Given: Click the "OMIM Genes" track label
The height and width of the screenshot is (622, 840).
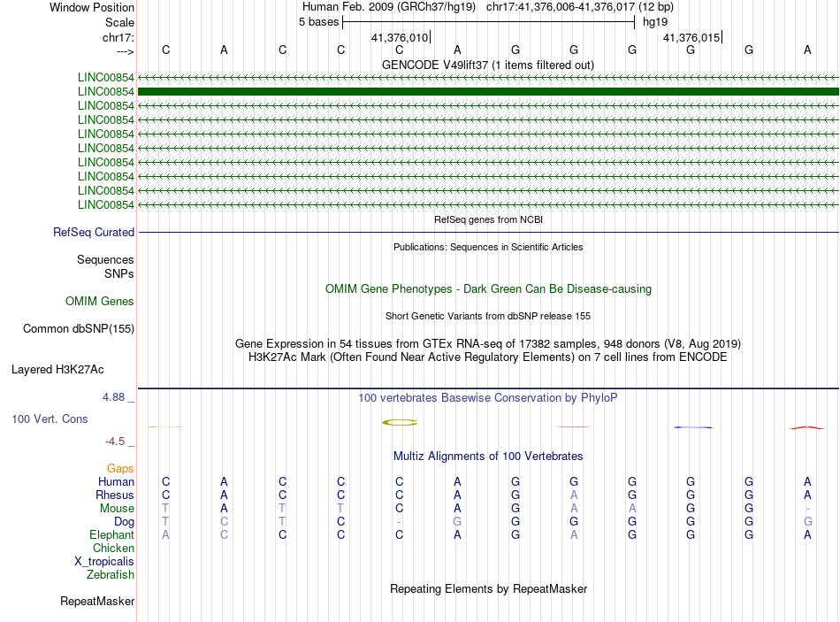Looking at the screenshot, I should click(100, 302).
